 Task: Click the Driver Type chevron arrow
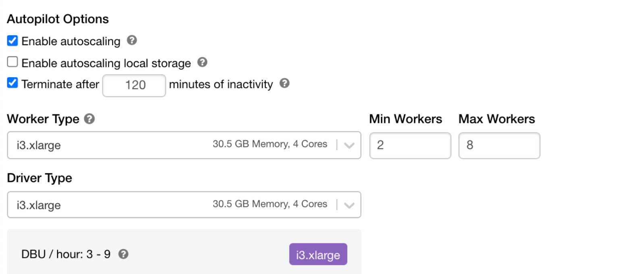349,205
